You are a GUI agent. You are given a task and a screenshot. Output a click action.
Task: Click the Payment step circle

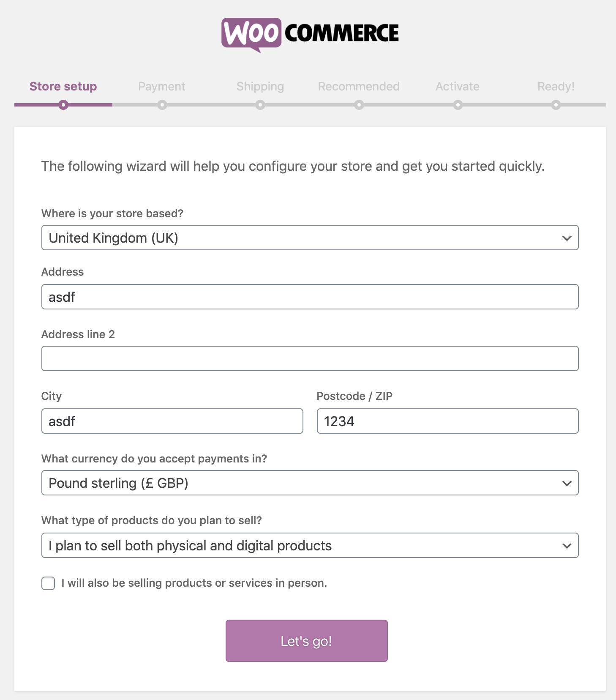click(x=162, y=106)
